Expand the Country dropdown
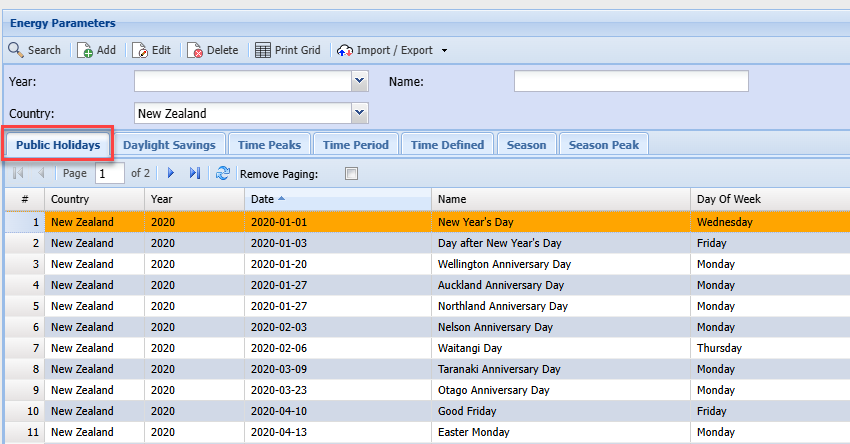 coord(360,113)
